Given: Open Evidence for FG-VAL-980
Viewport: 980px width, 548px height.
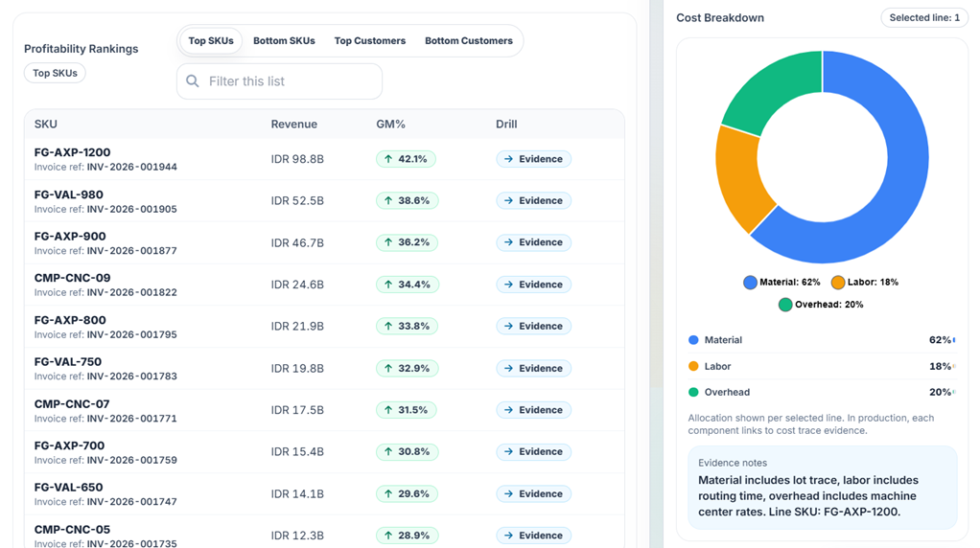Looking at the screenshot, I should tap(533, 201).
